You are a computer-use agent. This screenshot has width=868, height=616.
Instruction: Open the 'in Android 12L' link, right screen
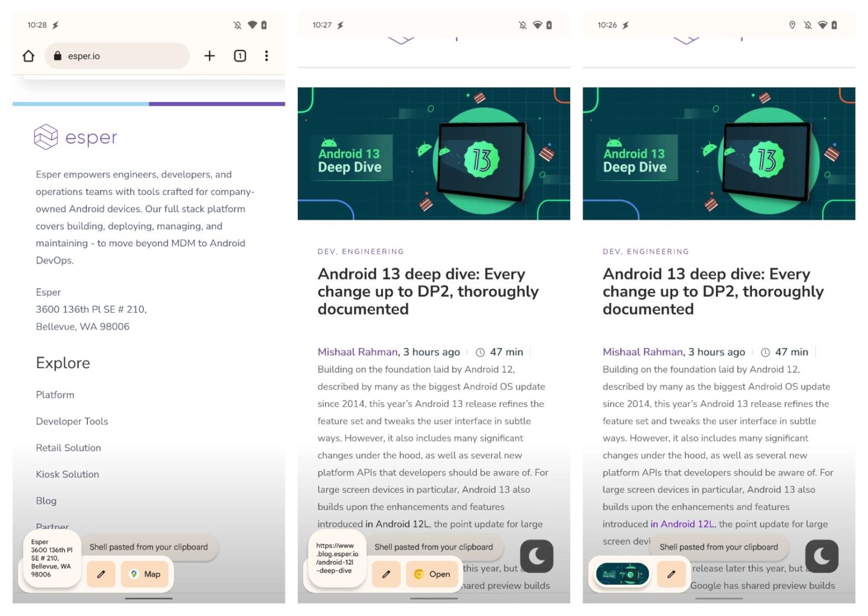pyautogui.click(x=682, y=524)
